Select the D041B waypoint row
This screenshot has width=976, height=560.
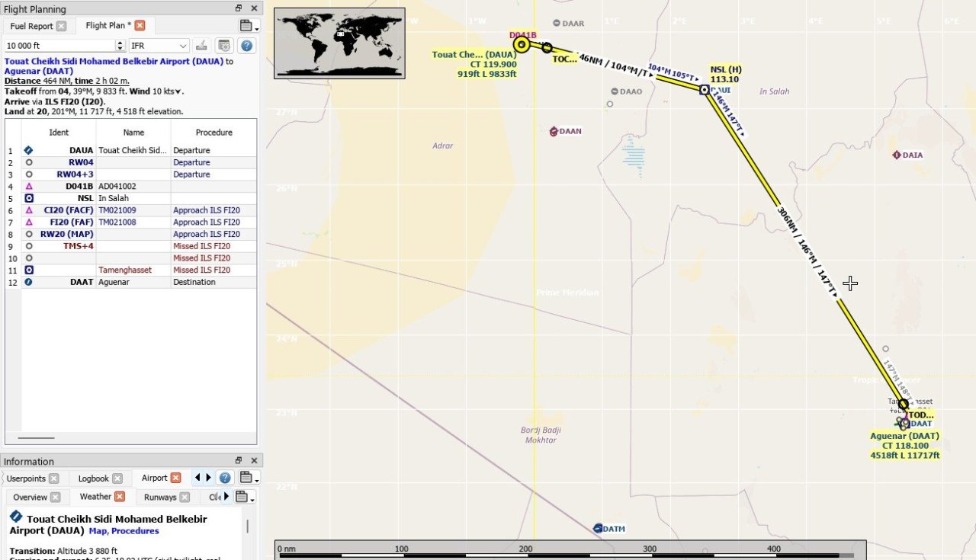click(131, 187)
